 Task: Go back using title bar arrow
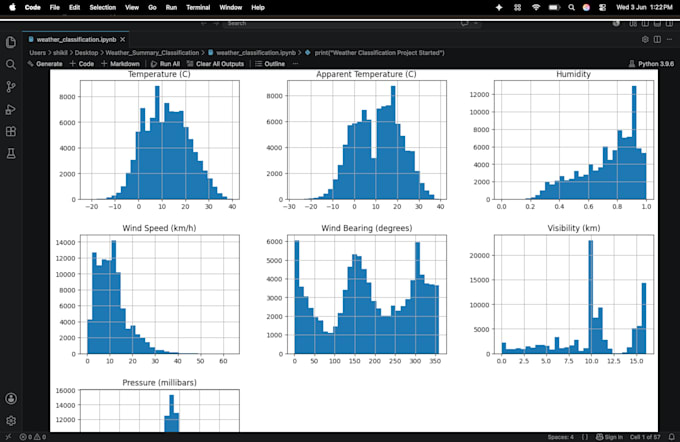[204, 23]
